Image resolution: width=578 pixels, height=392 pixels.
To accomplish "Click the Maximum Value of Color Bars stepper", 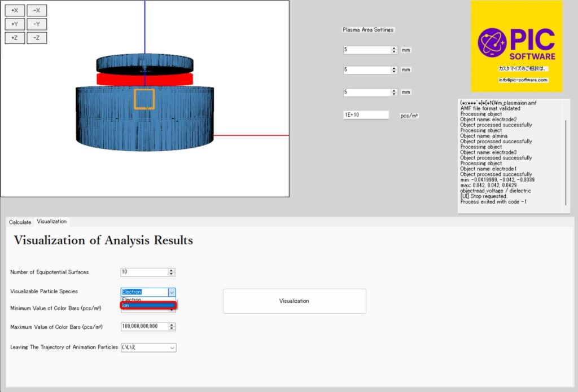I will [x=172, y=327].
